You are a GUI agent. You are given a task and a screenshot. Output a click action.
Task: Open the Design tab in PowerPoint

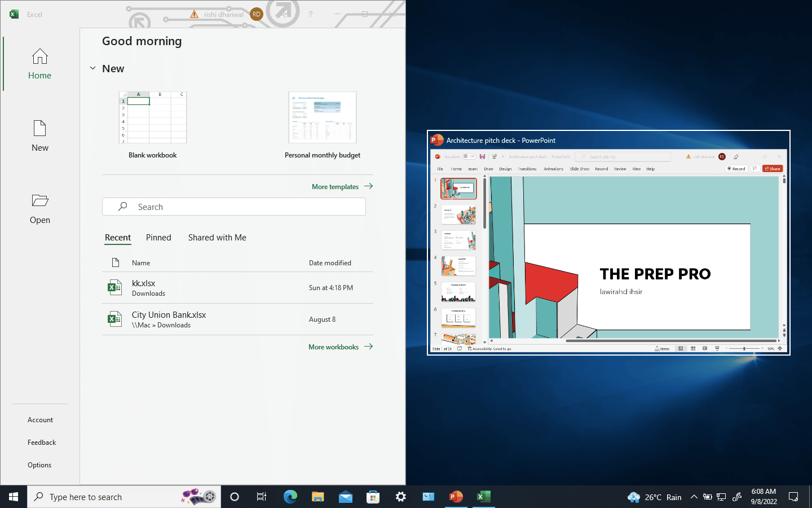[505, 169]
